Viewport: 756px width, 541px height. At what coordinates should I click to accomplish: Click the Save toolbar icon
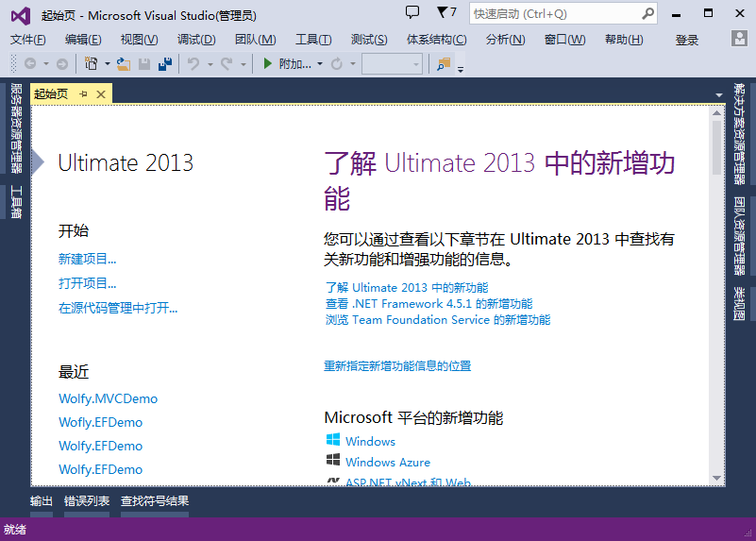[x=144, y=63]
